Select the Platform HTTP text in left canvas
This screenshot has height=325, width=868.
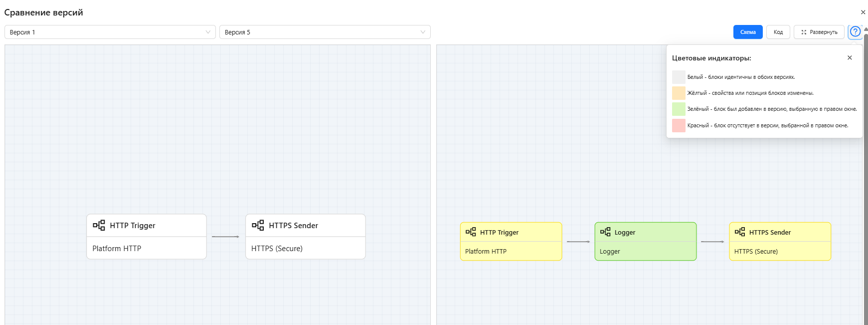pyautogui.click(x=117, y=249)
